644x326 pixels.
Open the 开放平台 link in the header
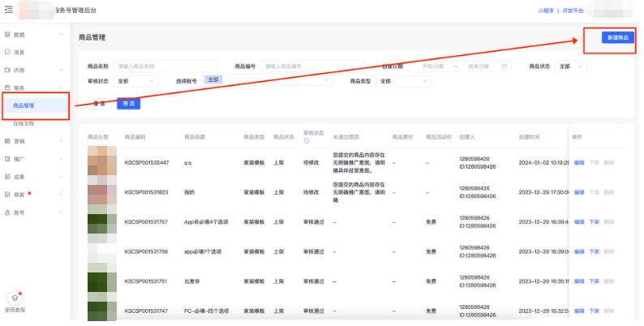(x=573, y=11)
